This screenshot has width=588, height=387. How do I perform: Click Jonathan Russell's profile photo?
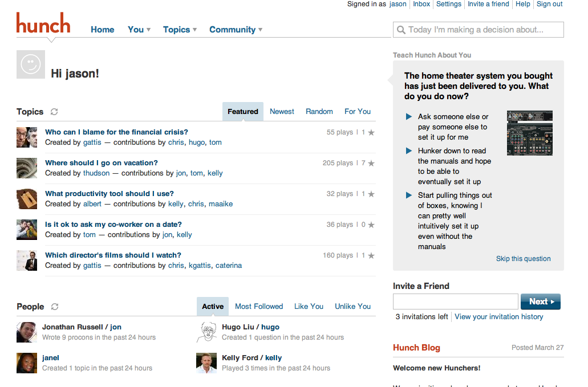pyautogui.click(x=27, y=332)
